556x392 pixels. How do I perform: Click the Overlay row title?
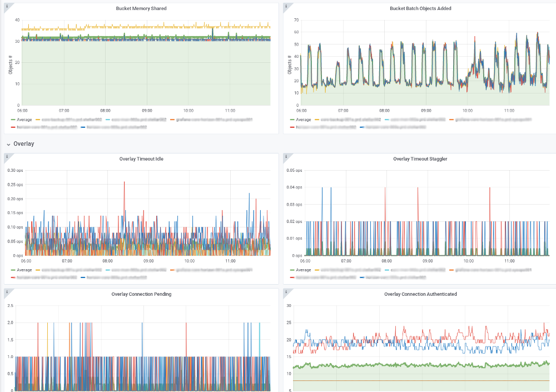[x=24, y=143]
